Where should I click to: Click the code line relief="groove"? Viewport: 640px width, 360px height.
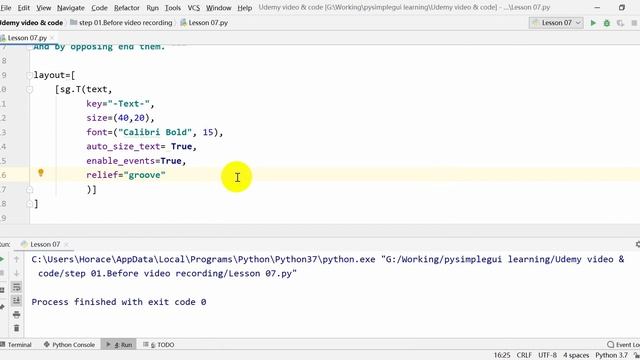click(126, 175)
